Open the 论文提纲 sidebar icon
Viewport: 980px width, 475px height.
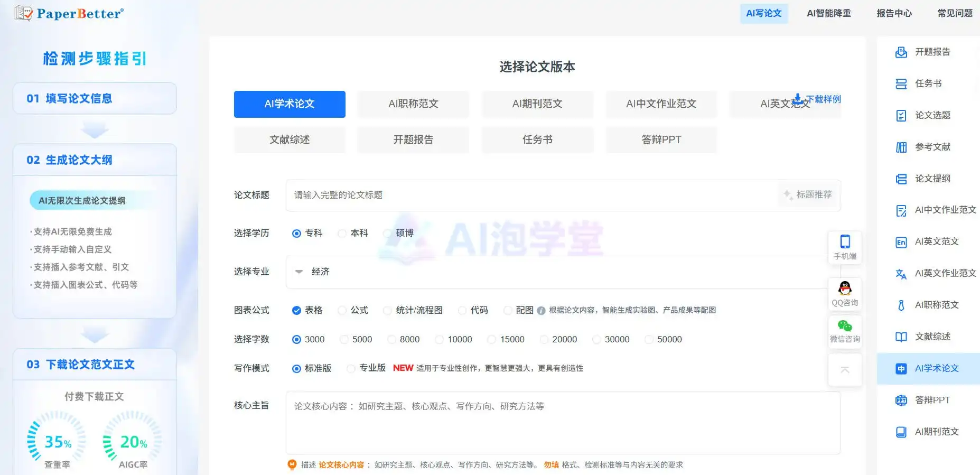point(901,179)
